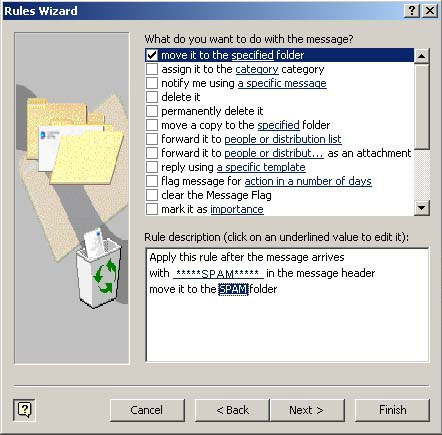
Task: Click the recycle bin illustration
Action: 99,268
